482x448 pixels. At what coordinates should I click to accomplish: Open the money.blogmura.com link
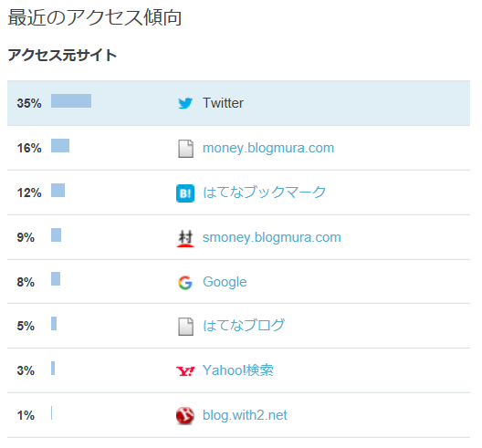coord(268,148)
